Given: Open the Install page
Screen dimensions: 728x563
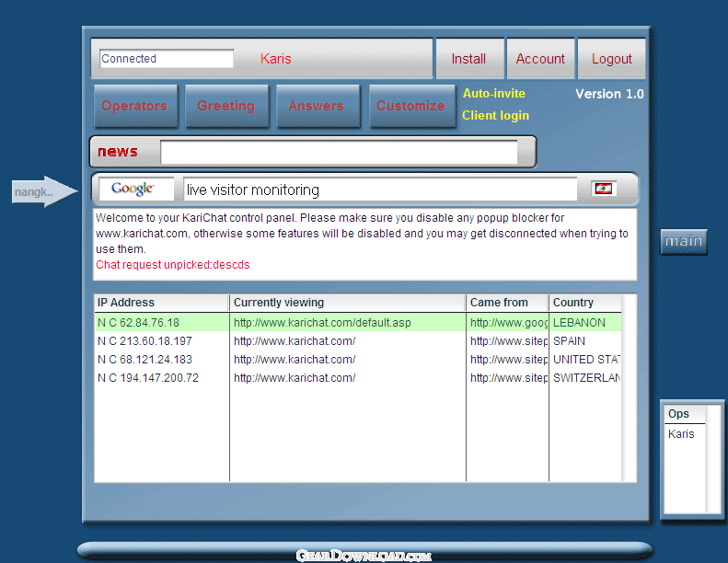Looking at the screenshot, I should click(x=469, y=59).
